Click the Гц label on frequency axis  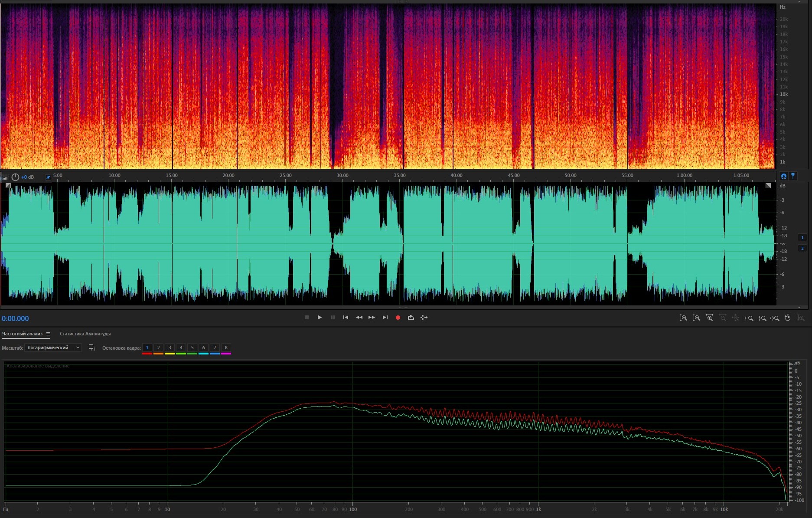6,509
